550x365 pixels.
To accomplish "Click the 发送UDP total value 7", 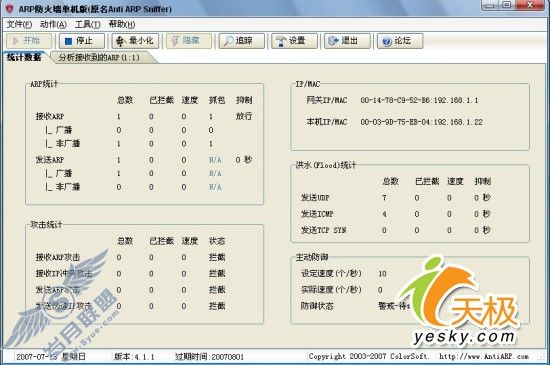I will (x=384, y=198).
